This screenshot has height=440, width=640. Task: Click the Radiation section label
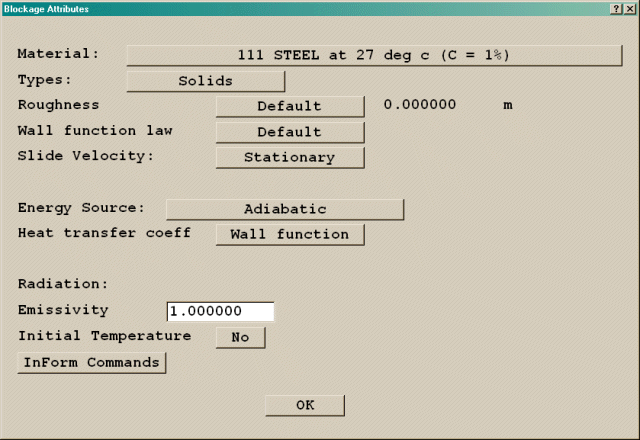point(62,284)
